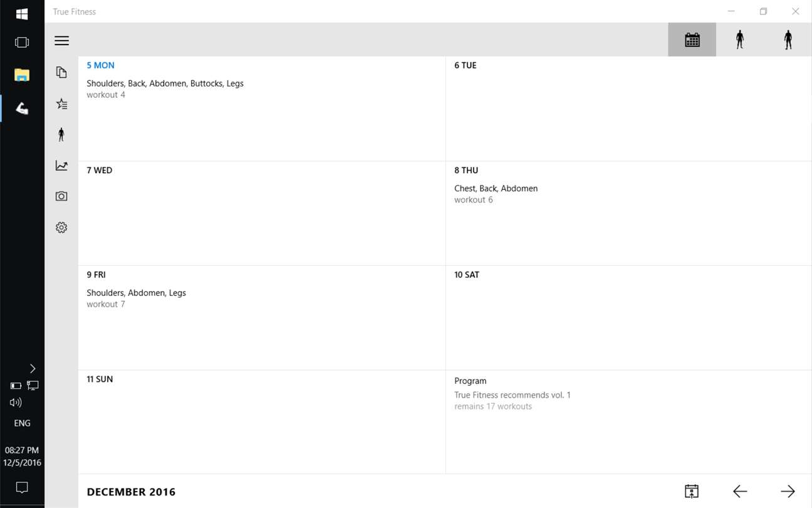This screenshot has width=812, height=508.
Task: Expand the taskbar hidden icons chevron
Action: click(33, 368)
